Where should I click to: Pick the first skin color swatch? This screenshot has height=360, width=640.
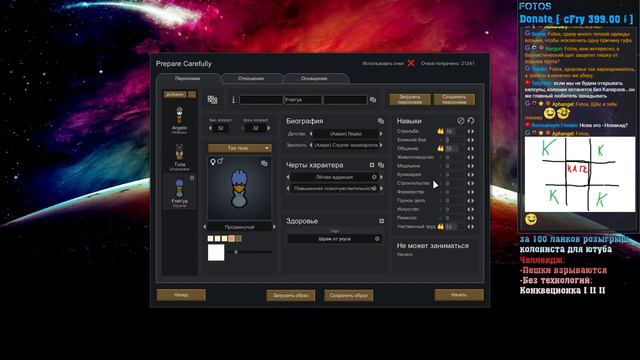[x=211, y=238]
